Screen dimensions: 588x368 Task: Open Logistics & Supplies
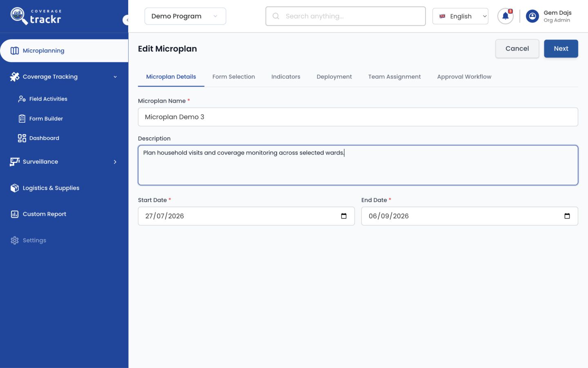[51, 188]
